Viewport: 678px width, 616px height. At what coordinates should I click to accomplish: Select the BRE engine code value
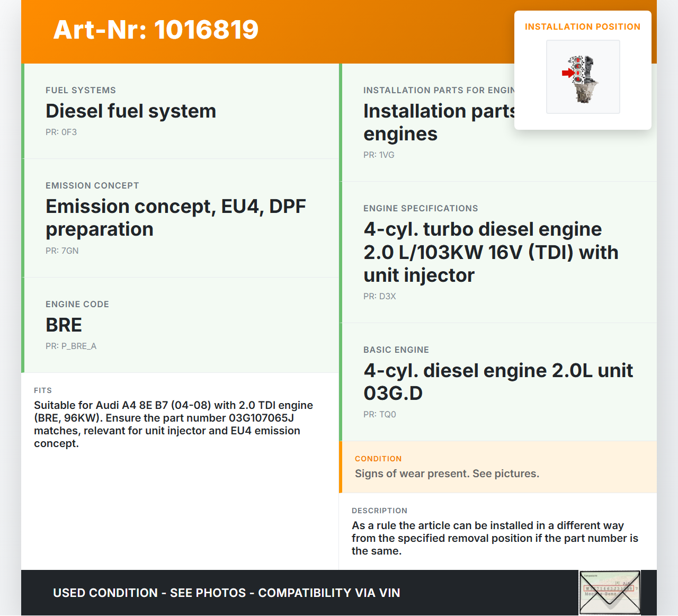coord(64,325)
